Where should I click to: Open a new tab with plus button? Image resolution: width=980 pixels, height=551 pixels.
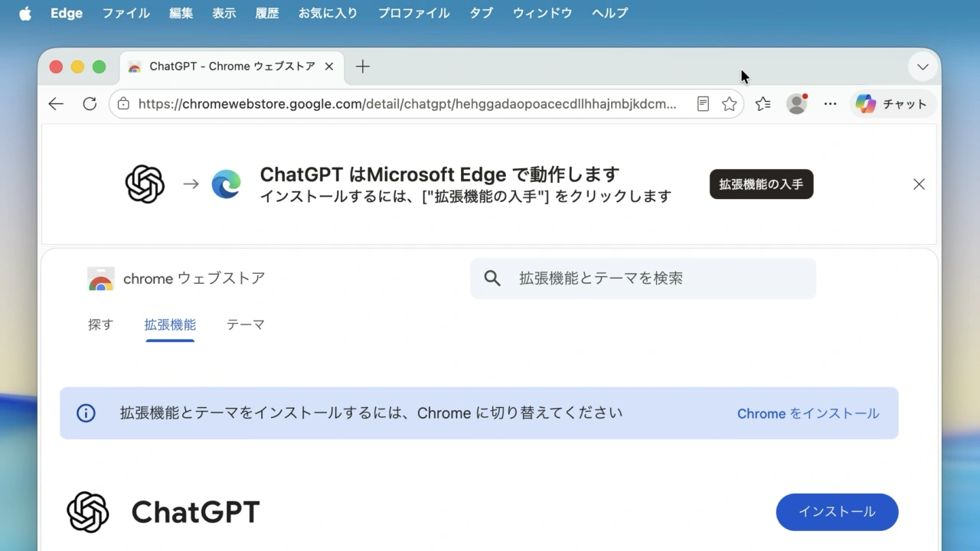(363, 67)
